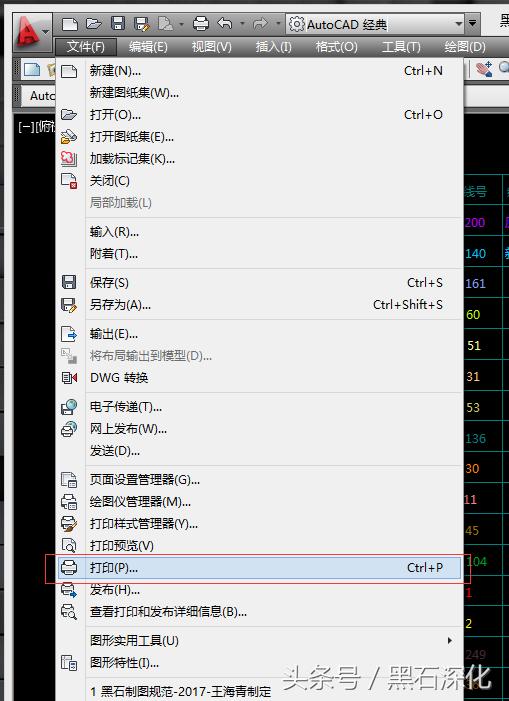This screenshot has width=509, height=701.
Task: Open the 工具(T) menu
Action: click(x=401, y=46)
